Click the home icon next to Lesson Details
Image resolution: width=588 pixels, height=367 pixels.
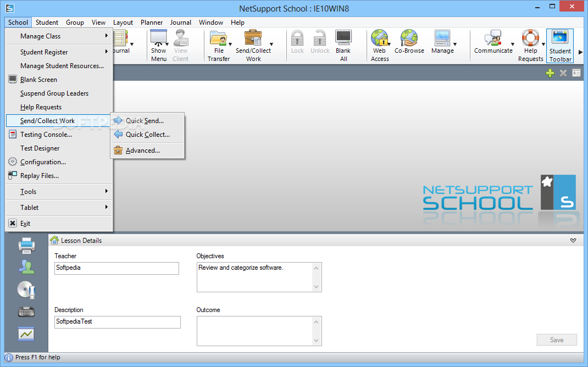pyautogui.click(x=54, y=240)
